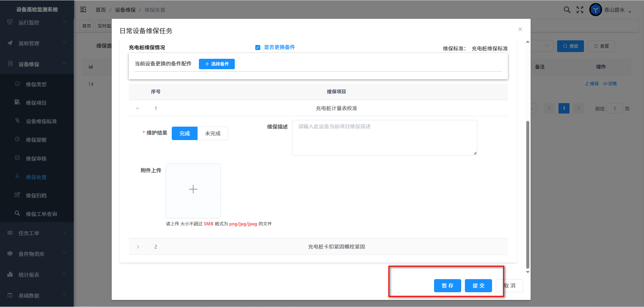Select 完成 as maintenance result
Screen dimensions: 644x307
point(184,133)
